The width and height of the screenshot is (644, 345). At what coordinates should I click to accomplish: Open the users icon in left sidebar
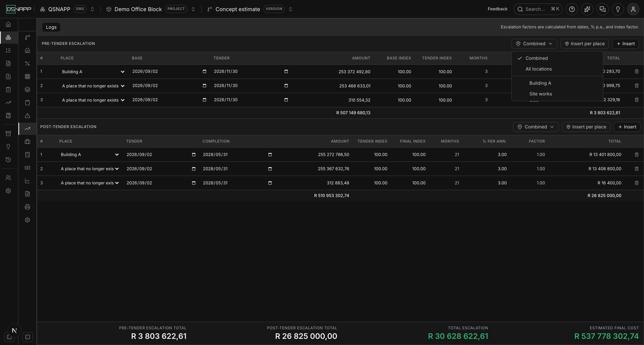[x=8, y=178]
